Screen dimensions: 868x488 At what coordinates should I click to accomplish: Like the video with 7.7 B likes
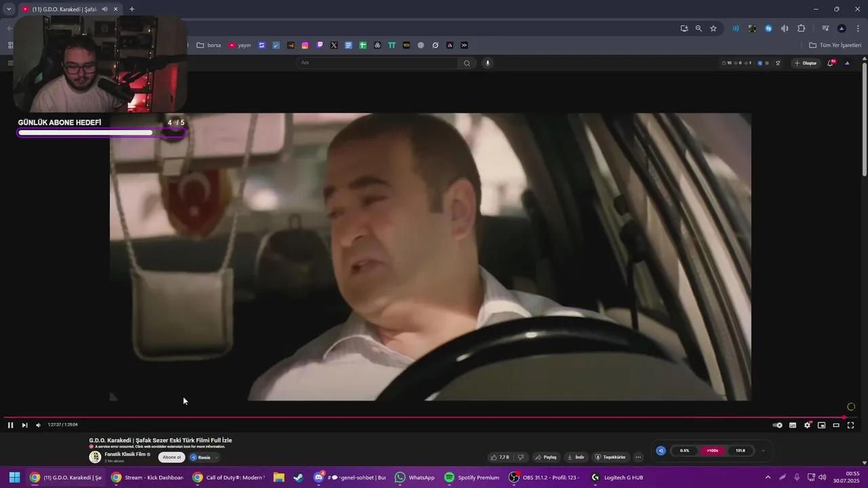pyautogui.click(x=500, y=457)
